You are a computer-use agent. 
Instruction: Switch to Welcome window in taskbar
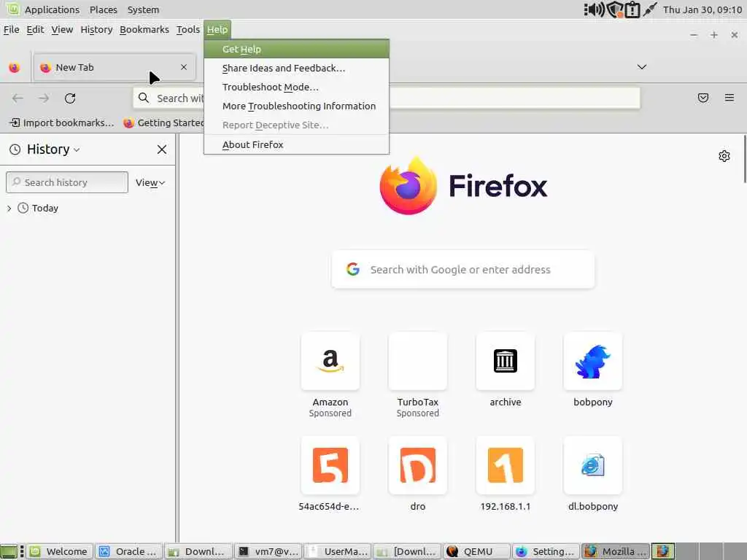60,551
